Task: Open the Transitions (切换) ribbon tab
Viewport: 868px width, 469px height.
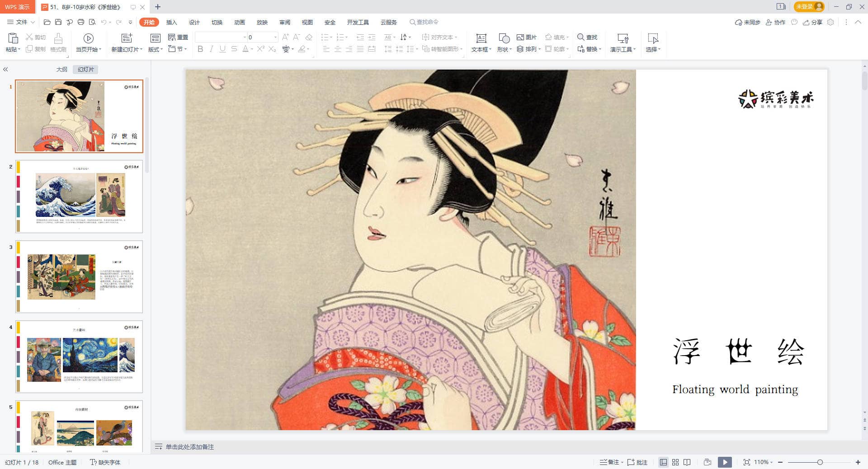Action: click(217, 22)
